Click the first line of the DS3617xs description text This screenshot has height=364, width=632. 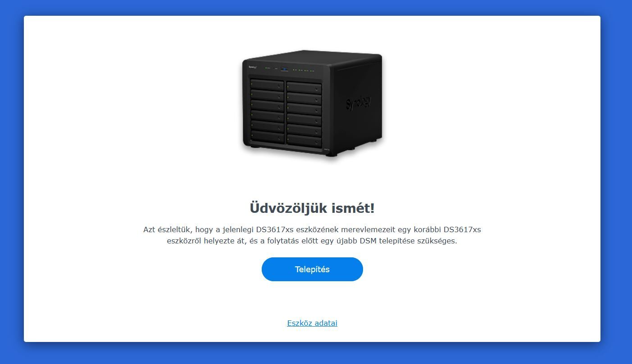[312, 229]
